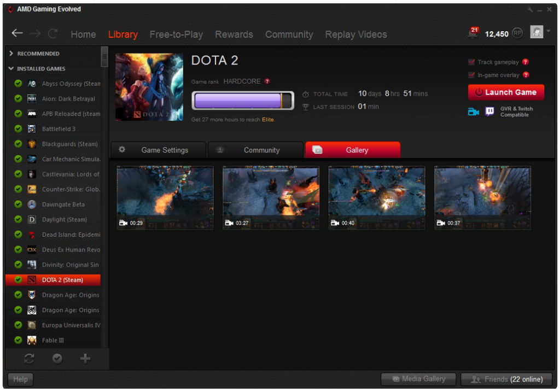
Task: Add a game with the plus icon
Action: click(x=85, y=359)
